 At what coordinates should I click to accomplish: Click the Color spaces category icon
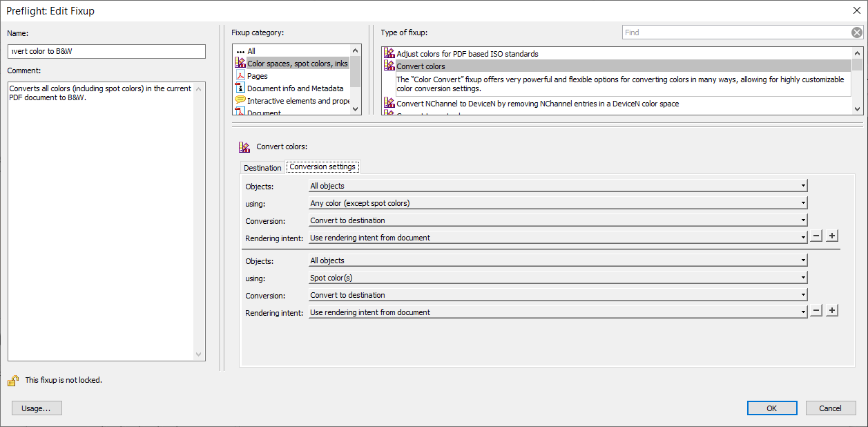[240, 64]
